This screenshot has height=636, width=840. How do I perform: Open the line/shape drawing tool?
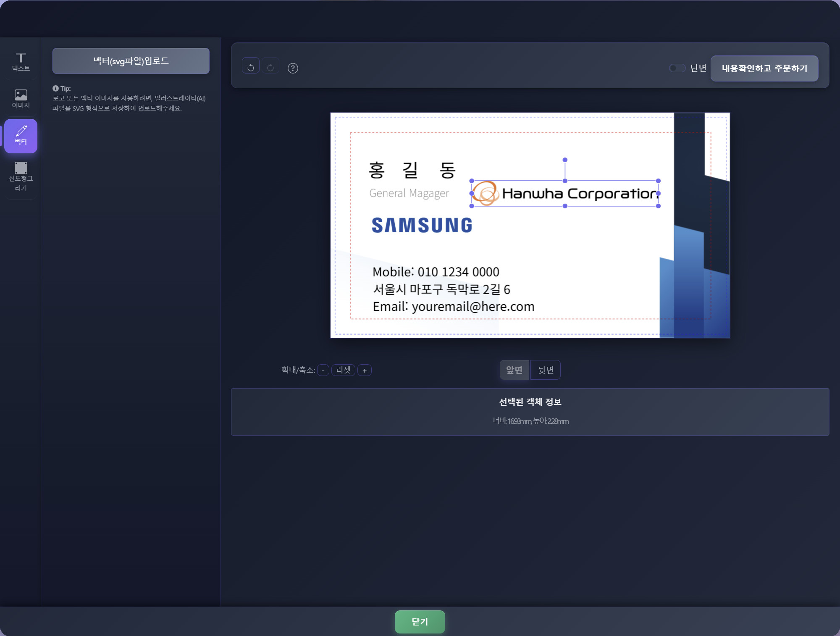(21, 176)
